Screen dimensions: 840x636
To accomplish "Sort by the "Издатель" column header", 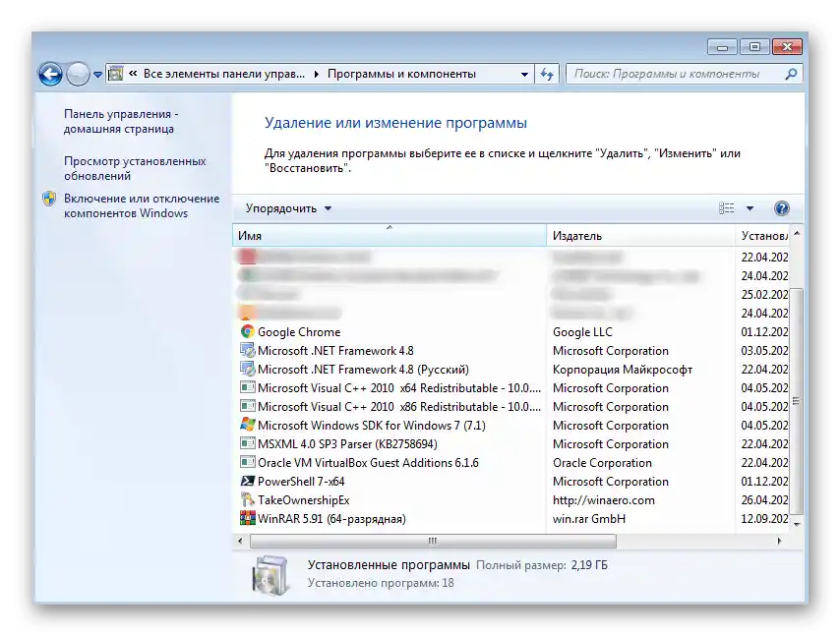I will coord(640,236).
